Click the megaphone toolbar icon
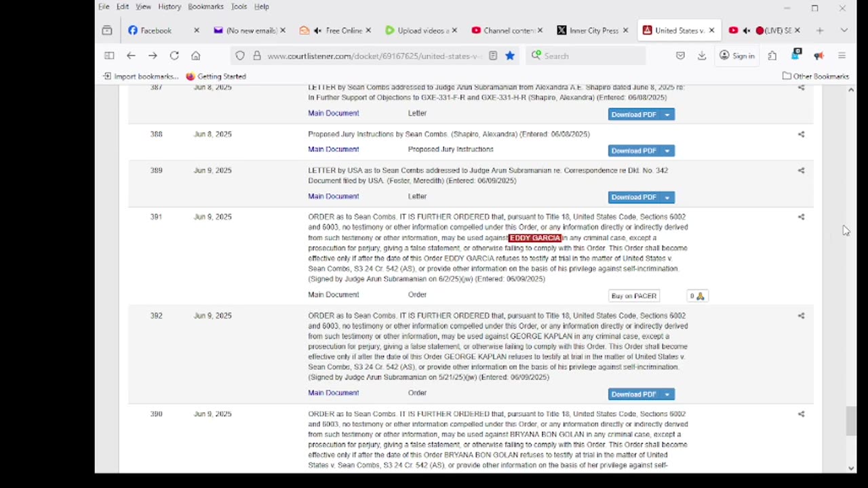 [x=818, y=56]
